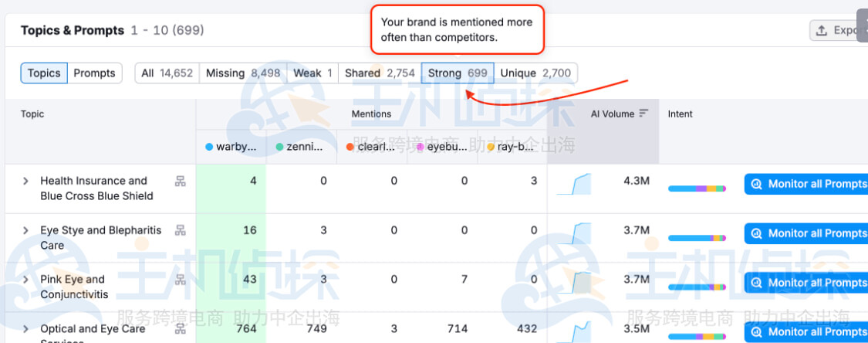Switch to Topics view toggle
The width and height of the screenshot is (868, 343).
click(x=44, y=73)
